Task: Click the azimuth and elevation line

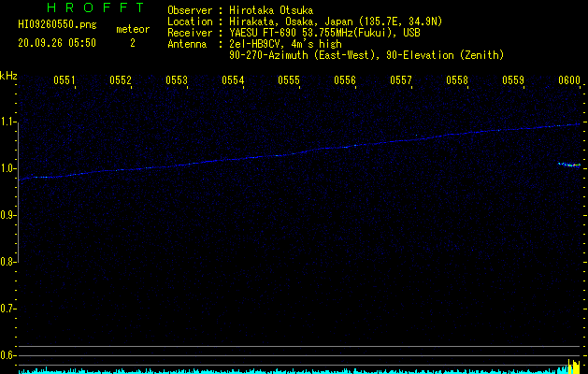Action: tap(366, 55)
